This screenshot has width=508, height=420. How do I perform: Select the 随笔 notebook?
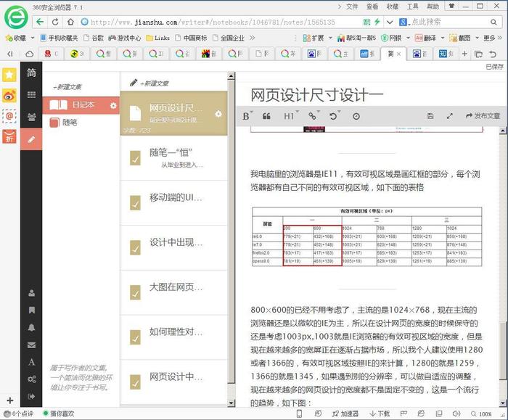coord(70,123)
